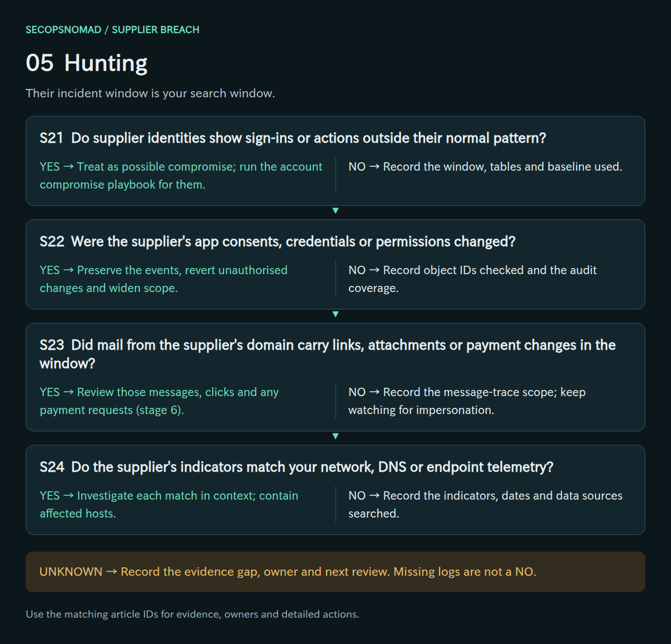Select the S22 YES preserve events answer

pos(164,279)
